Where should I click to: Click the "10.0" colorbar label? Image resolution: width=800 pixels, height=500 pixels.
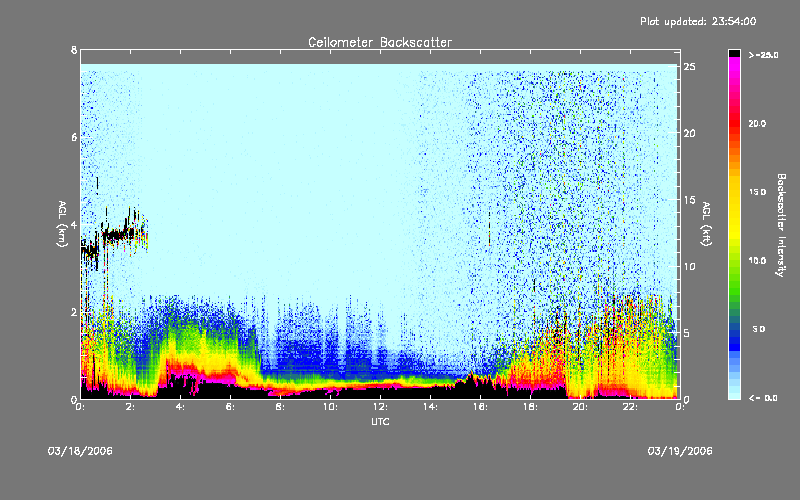757,261
